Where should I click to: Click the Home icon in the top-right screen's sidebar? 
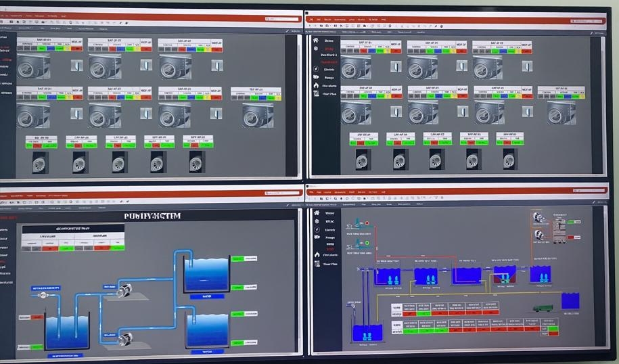(315, 41)
